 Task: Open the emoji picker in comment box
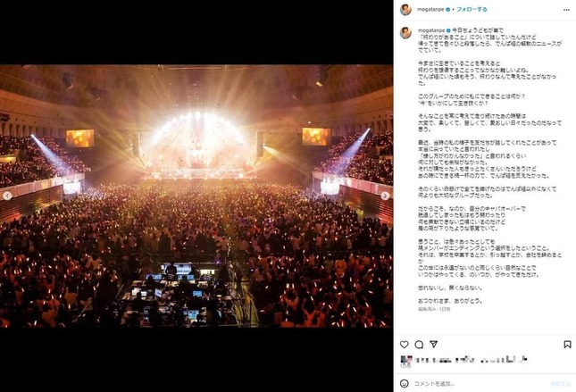click(x=404, y=384)
